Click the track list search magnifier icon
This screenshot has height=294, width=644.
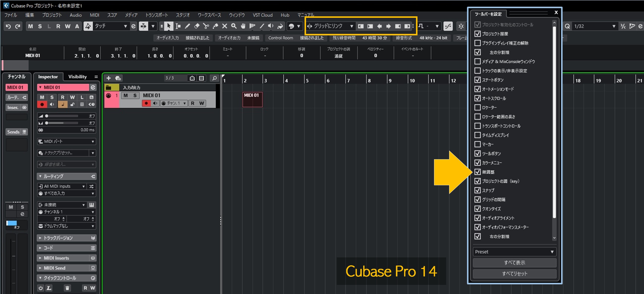click(214, 78)
